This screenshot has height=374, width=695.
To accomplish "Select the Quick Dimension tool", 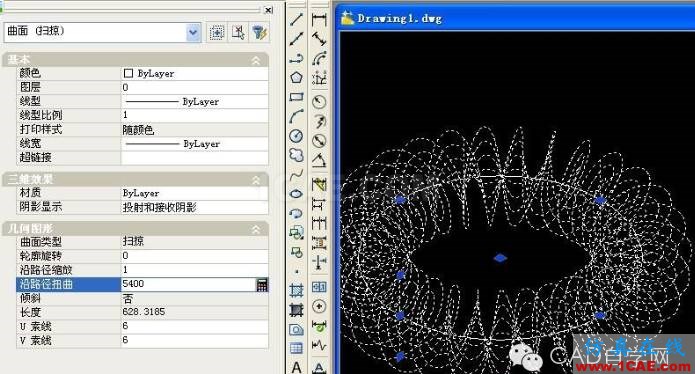I will [319, 184].
